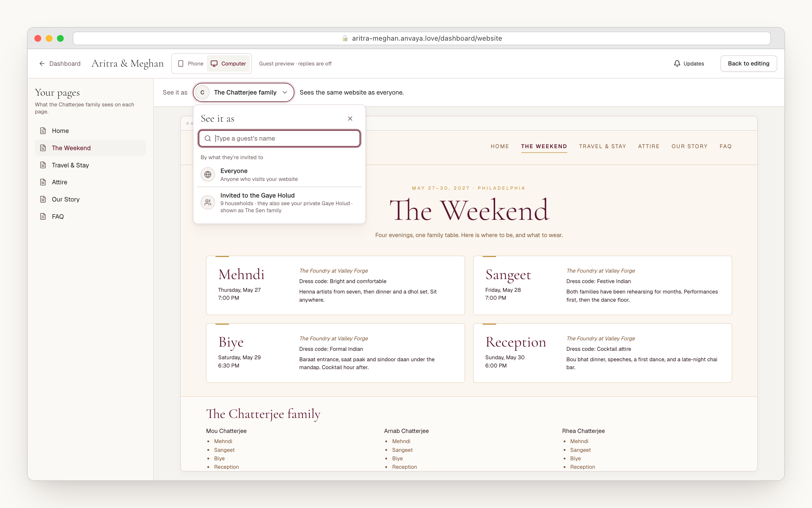The image size is (812, 508).
Task: Click the Travel & Stay page icon
Action: (x=43, y=165)
